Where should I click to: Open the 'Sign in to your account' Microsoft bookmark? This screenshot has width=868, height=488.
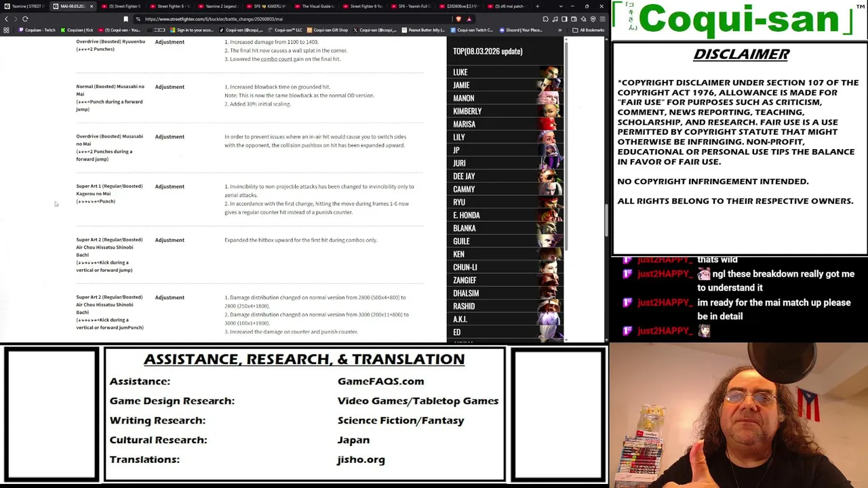tap(192, 30)
